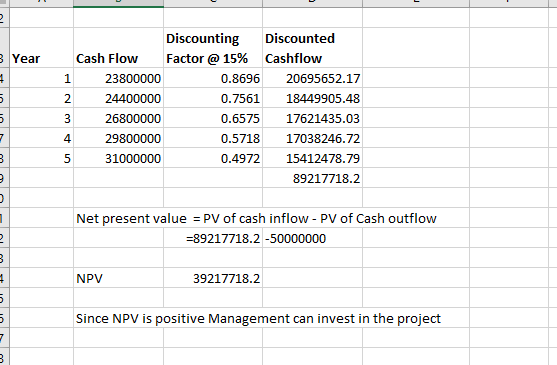This screenshot has width=557, height=365.
Task: Select Year cell containing 2
Action: pyautogui.click(x=41, y=98)
